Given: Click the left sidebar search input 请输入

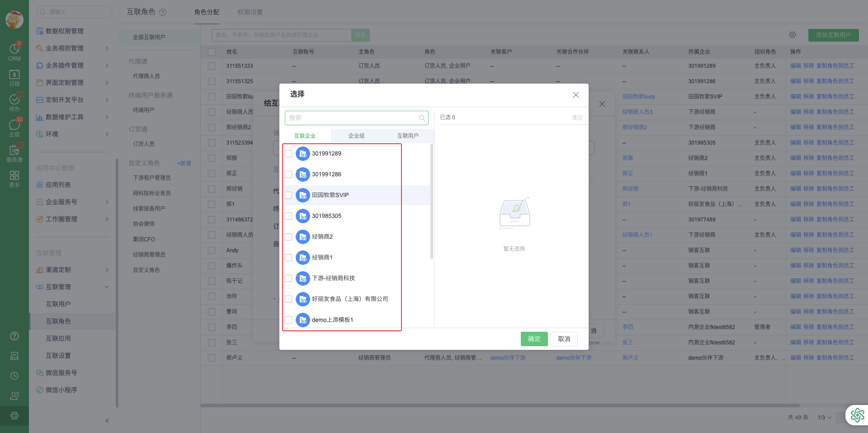Looking at the screenshot, I should point(74,12).
